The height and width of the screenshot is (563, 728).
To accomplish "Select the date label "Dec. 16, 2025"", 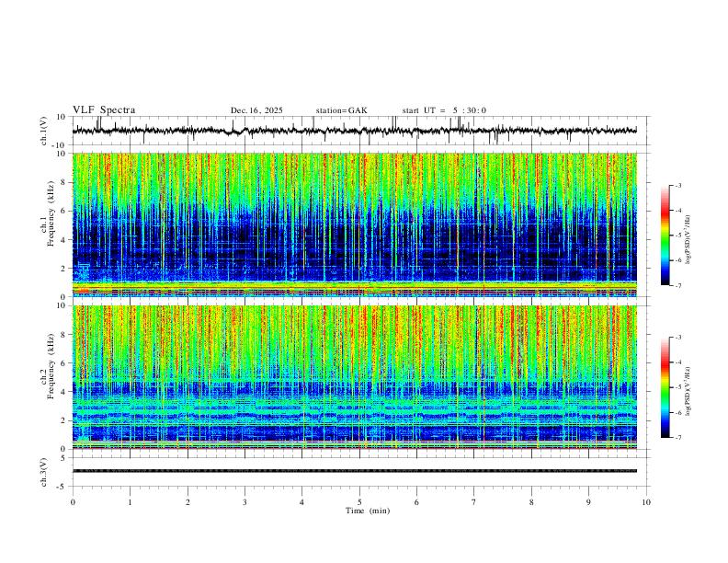I will (256, 110).
